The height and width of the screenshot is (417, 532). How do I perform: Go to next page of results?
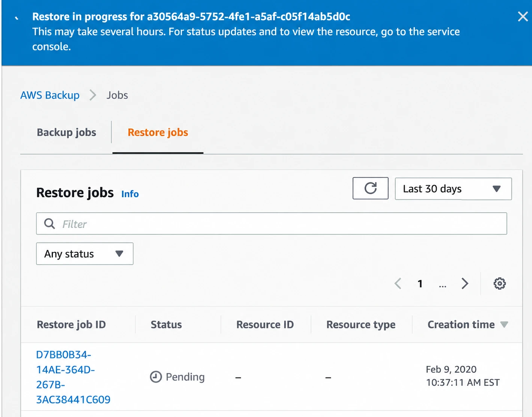(x=465, y=284)
